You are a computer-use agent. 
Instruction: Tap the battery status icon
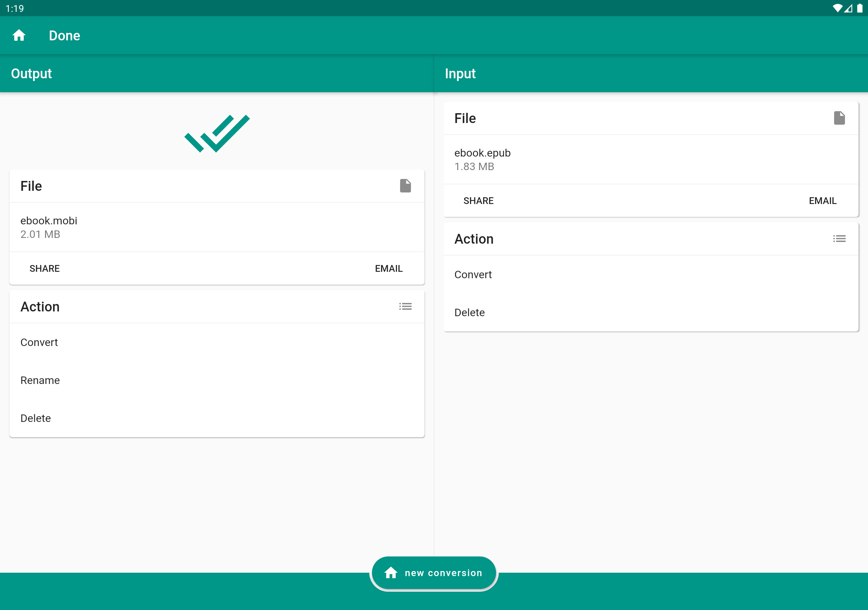point(860,8)
